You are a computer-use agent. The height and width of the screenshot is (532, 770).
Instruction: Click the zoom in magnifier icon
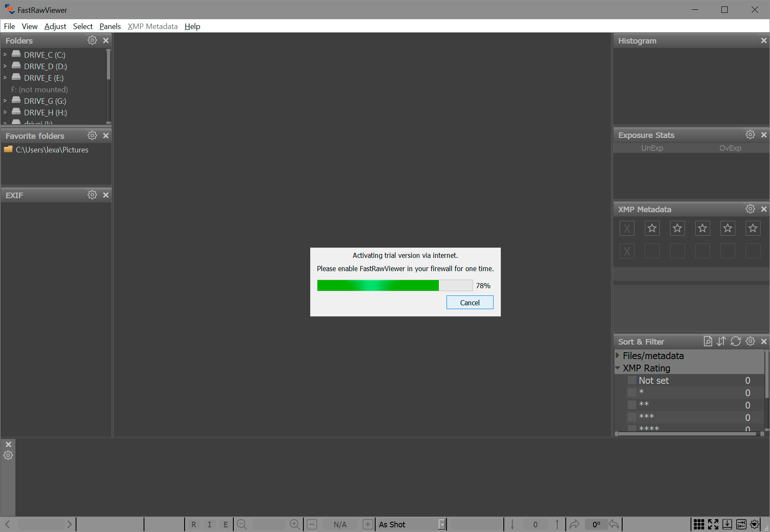click(294, 524)
